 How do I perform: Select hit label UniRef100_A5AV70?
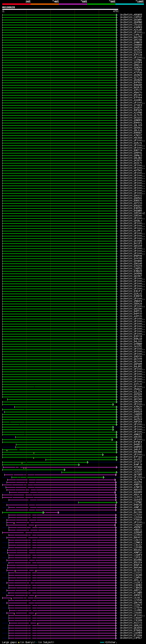131,93
